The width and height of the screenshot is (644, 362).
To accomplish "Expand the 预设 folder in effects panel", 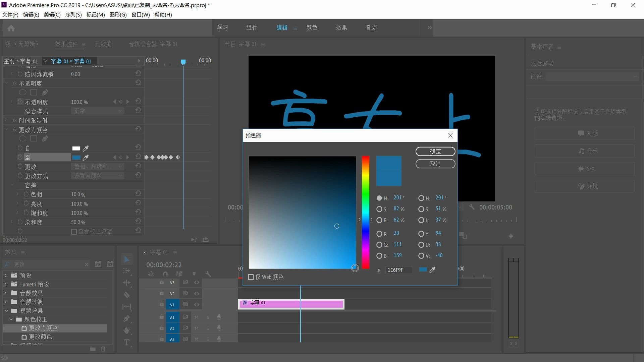I will coord(5,276).
